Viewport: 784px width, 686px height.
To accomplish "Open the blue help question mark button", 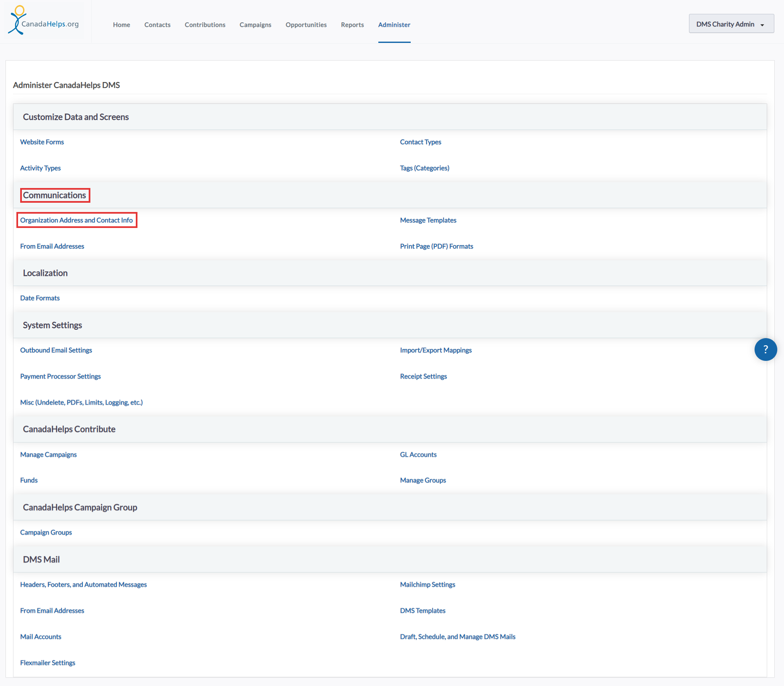I will 766,350.
